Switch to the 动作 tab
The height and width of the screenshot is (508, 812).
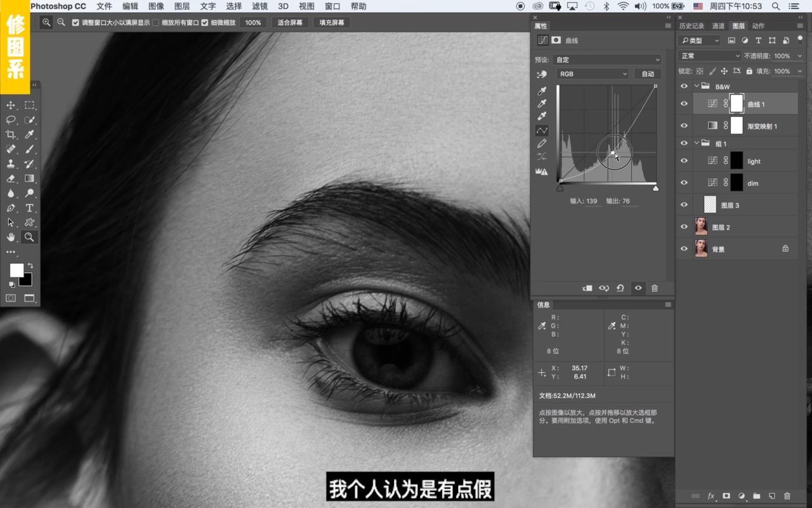coord(758,26)
